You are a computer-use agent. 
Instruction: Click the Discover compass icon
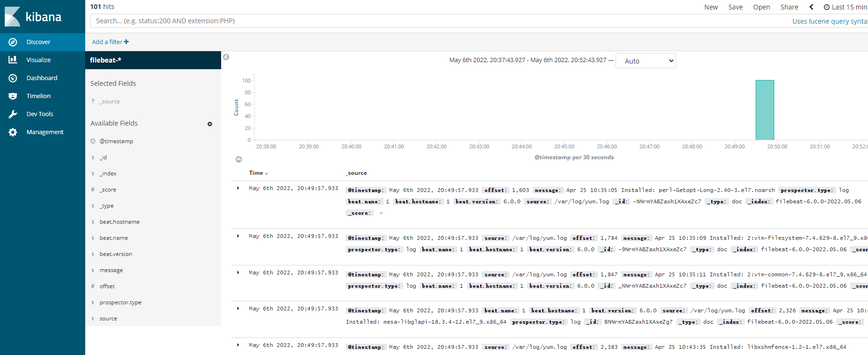click(x=13, y=42)
